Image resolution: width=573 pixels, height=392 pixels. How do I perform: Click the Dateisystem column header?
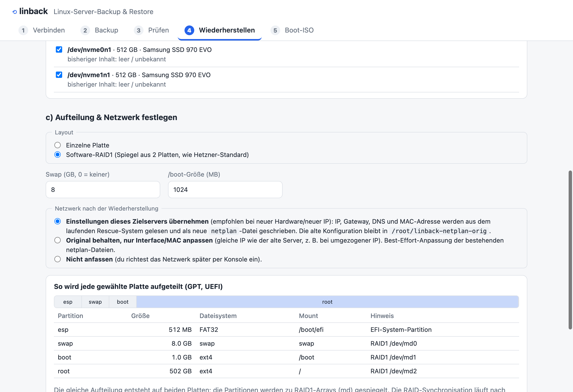[218, 316]
